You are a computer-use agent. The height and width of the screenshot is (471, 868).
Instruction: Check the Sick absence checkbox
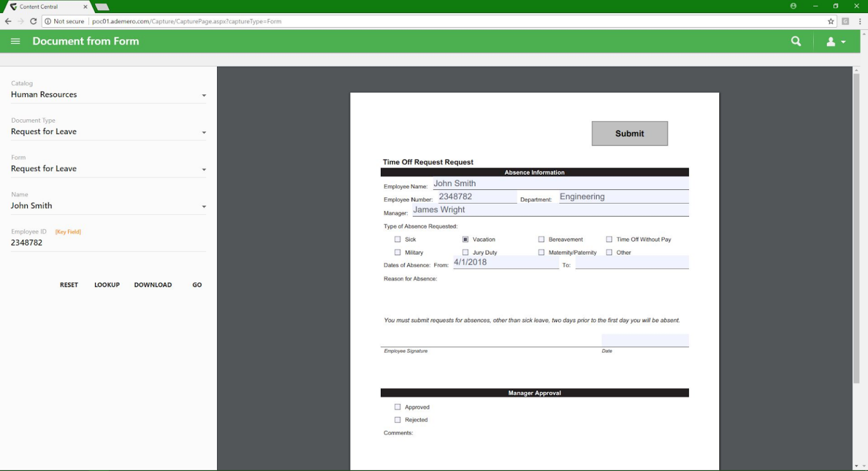(x=397, y=239)
